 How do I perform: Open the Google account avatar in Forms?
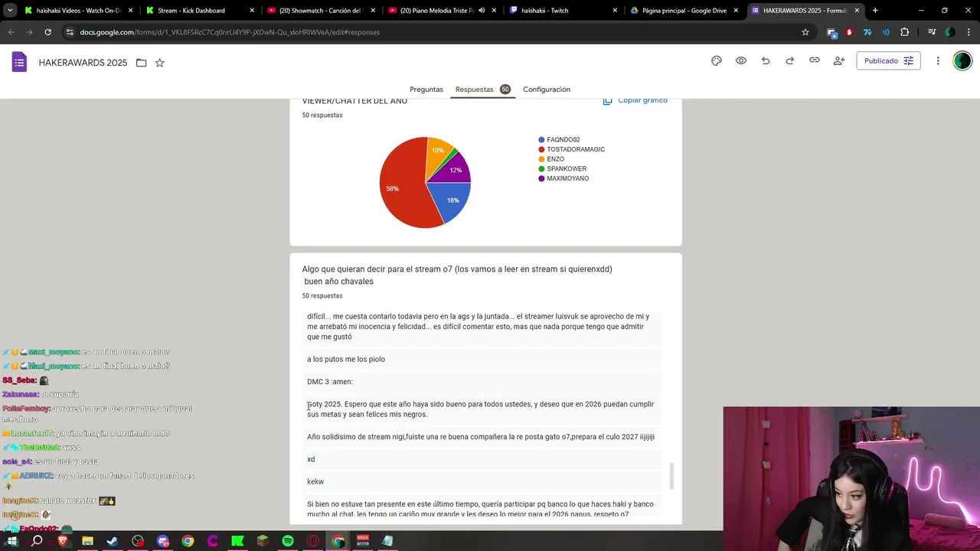coord(962,60)
